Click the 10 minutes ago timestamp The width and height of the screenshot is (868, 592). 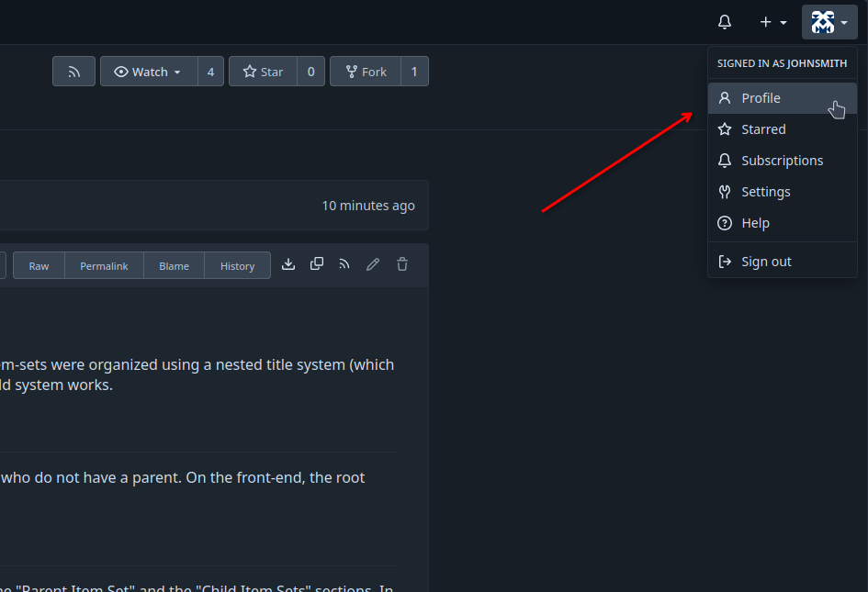[x=368, y=206]
